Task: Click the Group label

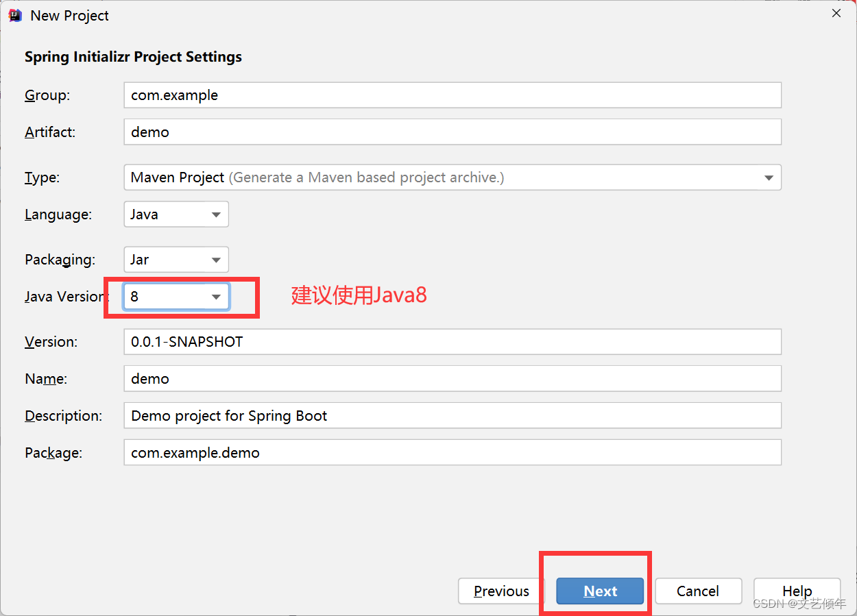Action: tap(47, 95)
